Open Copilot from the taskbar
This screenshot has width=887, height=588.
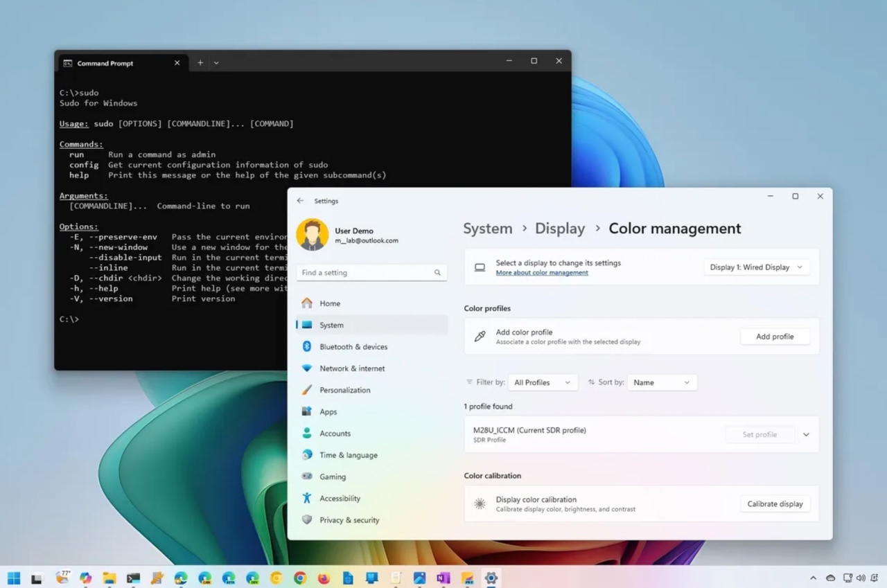point(86,578)
